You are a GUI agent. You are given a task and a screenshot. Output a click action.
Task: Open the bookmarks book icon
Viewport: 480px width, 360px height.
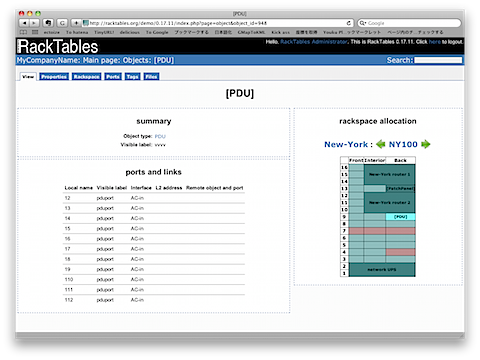(23, 32)
